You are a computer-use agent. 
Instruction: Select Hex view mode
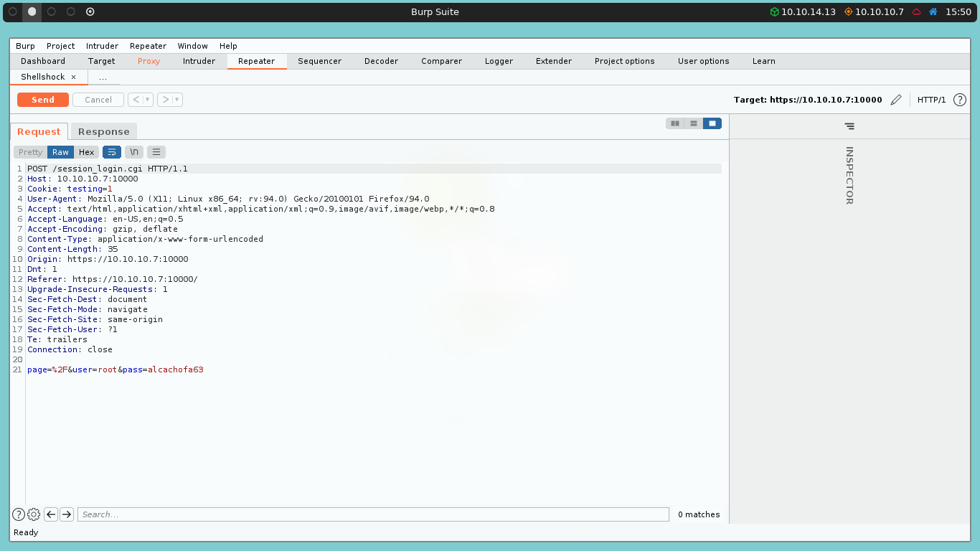point(87,152)
